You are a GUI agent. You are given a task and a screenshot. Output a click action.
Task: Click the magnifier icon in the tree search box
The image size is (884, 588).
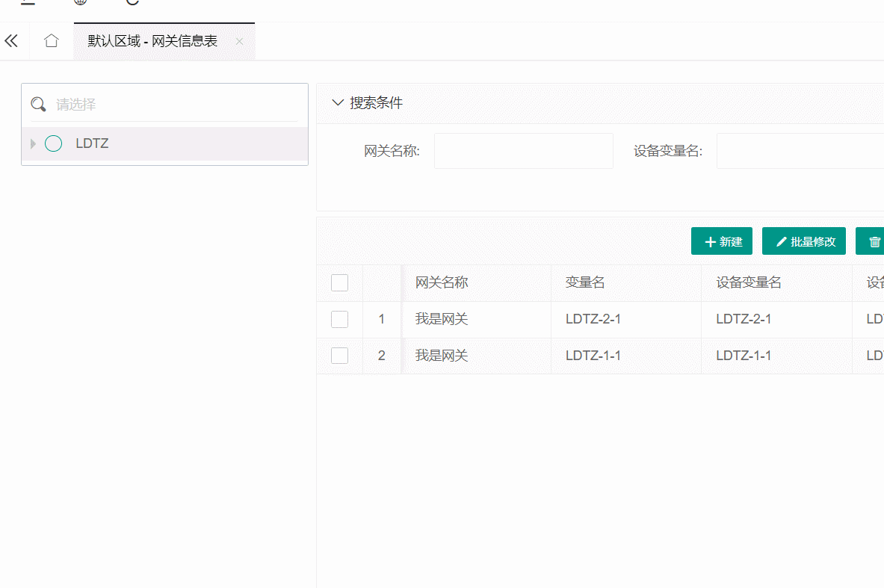pyautogui.click(x=38, y=105)
